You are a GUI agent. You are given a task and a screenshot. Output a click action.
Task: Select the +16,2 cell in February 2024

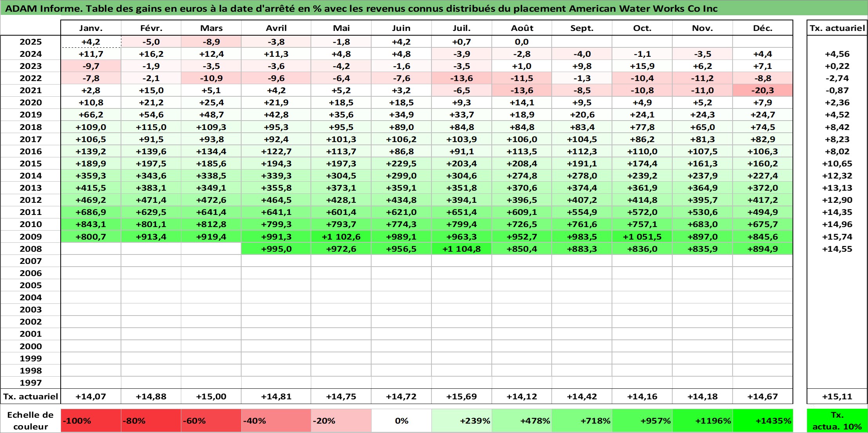(151, 54)
